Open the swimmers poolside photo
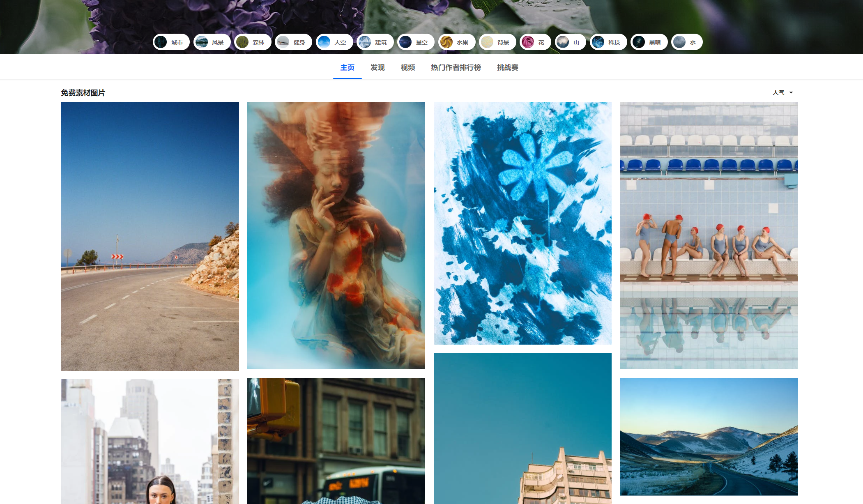Image resolution: width=863 pixels, height=504 pixels. coord(709,235)
